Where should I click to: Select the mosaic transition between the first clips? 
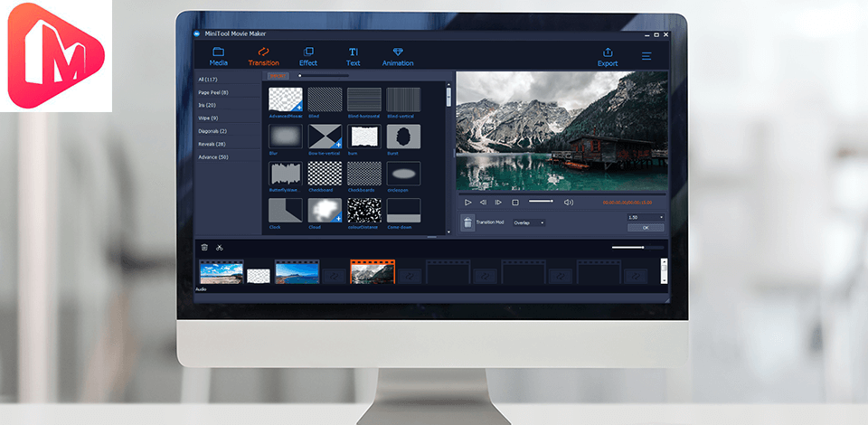259,275
